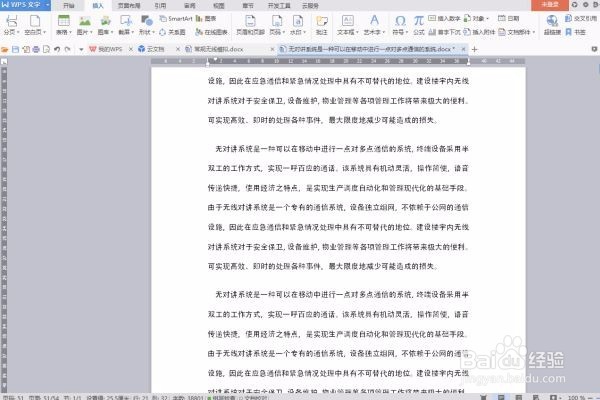Open the WPS 文字 application menu

click(25, 5)
